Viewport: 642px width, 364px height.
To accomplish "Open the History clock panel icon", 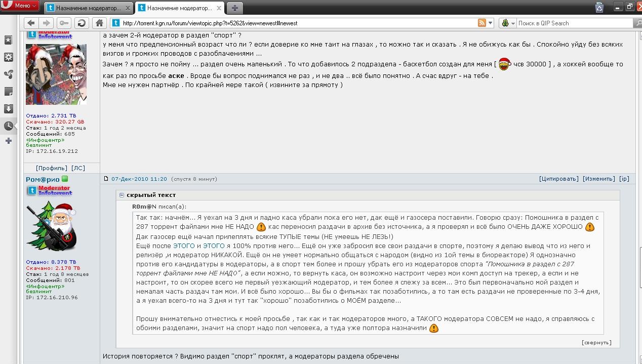I will tap(8, 126).
